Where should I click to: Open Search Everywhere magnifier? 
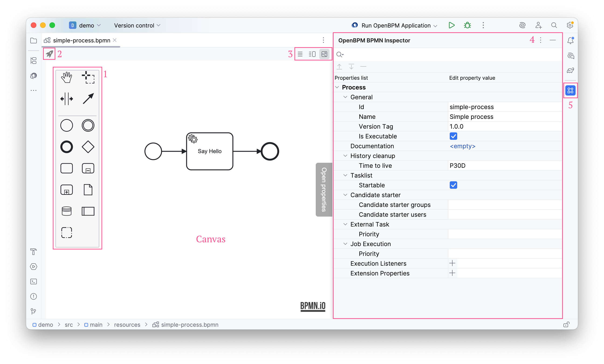(554, 25)
